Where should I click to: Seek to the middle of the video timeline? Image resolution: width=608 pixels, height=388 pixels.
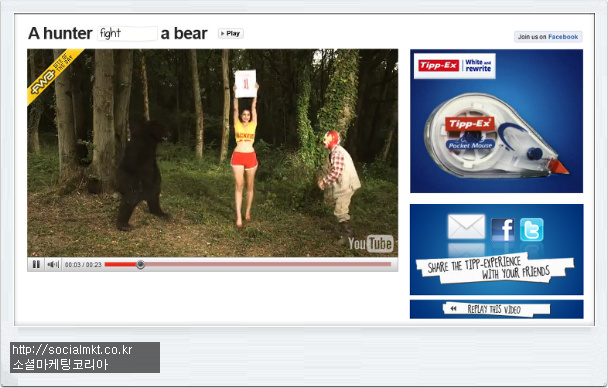[x=248, y=264]
